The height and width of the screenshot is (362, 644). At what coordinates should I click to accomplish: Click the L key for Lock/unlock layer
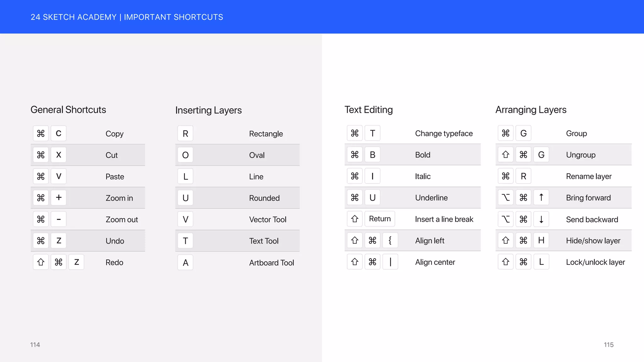click(541, 262)
